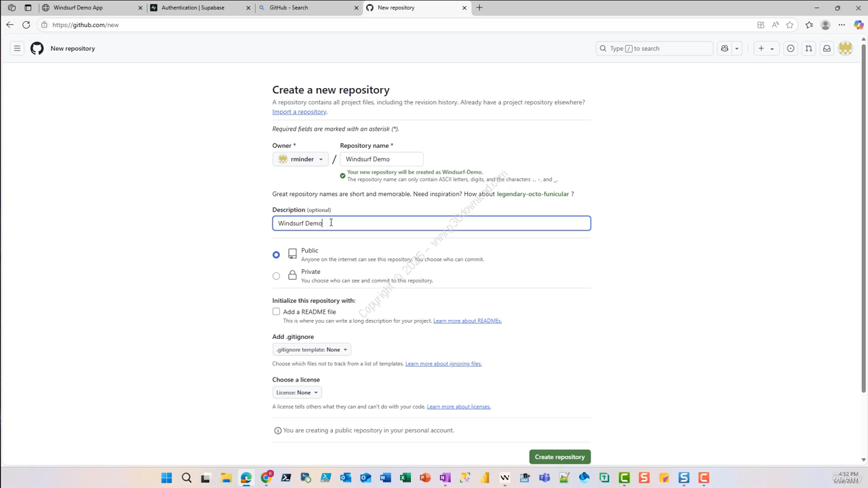Open PowerPoint from the taskbar
This screenshot has height=488, width=868.
[x=425, y=478]
